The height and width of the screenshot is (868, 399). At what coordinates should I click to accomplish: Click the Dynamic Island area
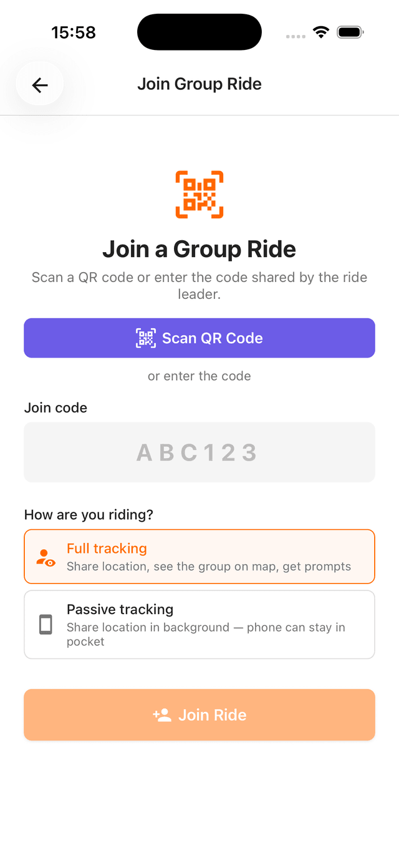point(199,32)
